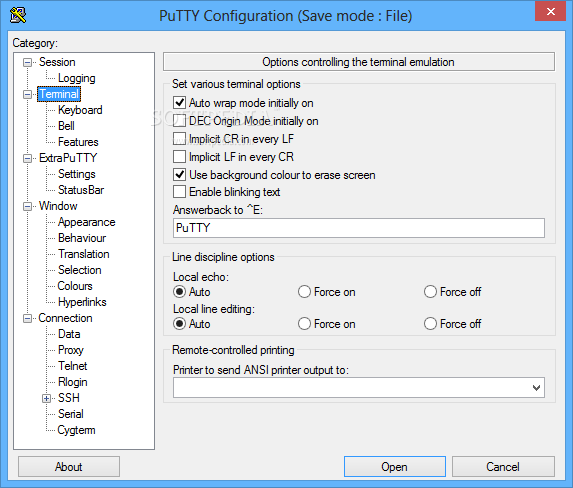Check Implicit LF in every CR
Viewport: 573px width, 488px height.
point(179,156)
